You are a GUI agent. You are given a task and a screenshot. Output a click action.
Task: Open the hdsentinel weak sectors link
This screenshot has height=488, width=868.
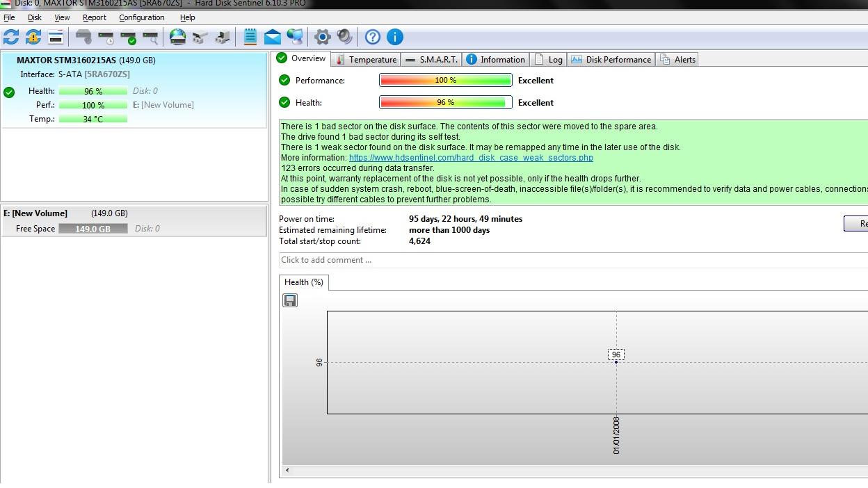(471, 158)
